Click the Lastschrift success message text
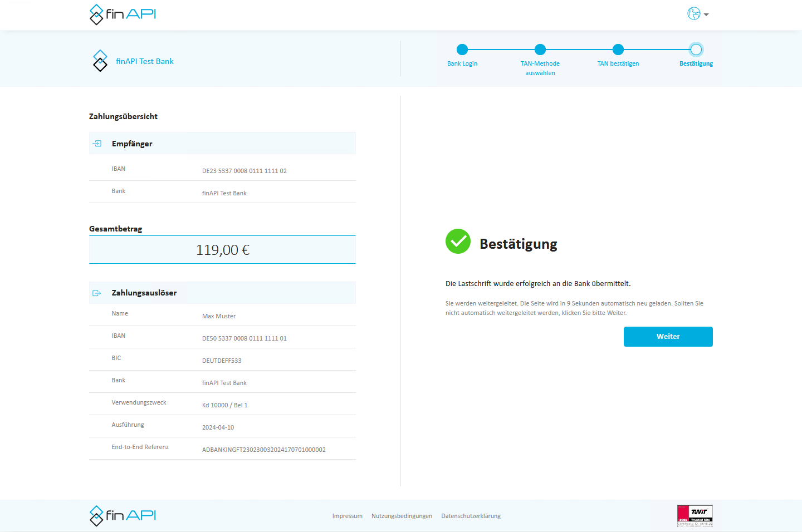This screenshot has width=802, height=532. [x=538, y=284]
